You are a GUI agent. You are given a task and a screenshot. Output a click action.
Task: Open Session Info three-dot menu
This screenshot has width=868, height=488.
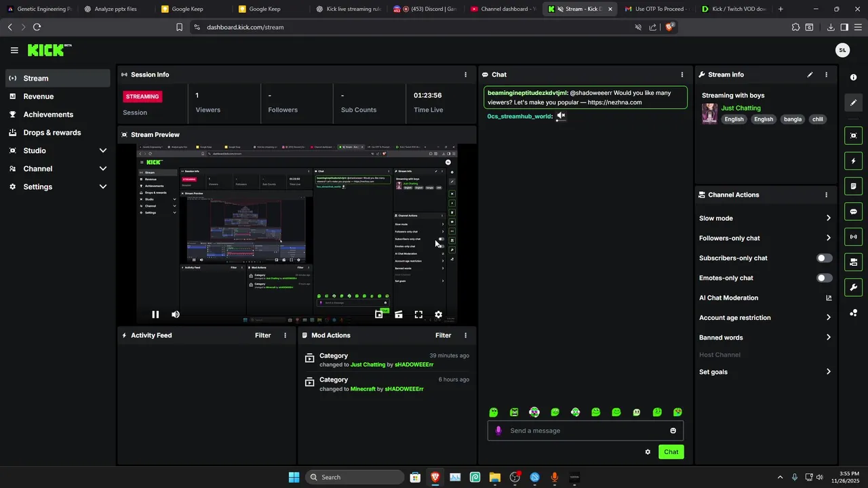(465, 75)
